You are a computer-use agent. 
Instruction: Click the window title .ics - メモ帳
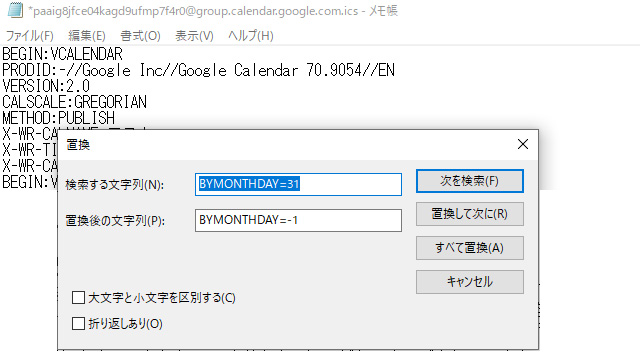tap(213, 11)
